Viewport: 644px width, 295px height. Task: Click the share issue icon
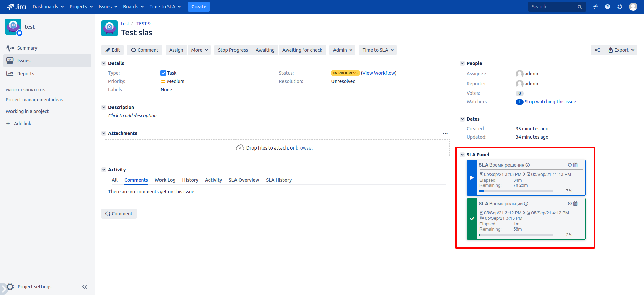pyautogui.click(x=597, y=50)
